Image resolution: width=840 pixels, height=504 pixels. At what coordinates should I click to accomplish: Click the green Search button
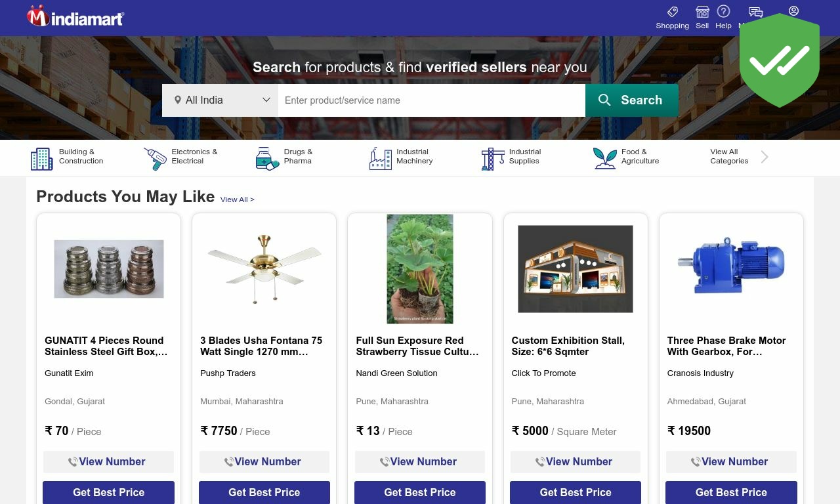pos(631,100)
